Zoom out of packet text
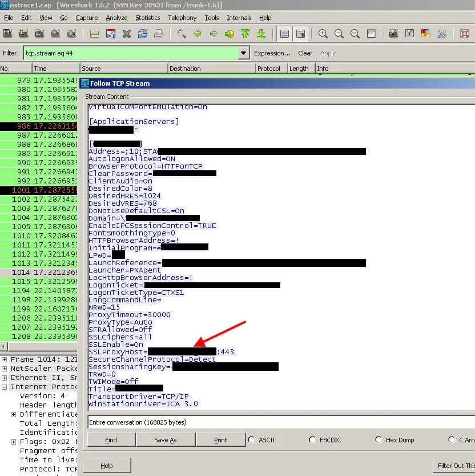This screenshot has height=476, width=475. 339,33
